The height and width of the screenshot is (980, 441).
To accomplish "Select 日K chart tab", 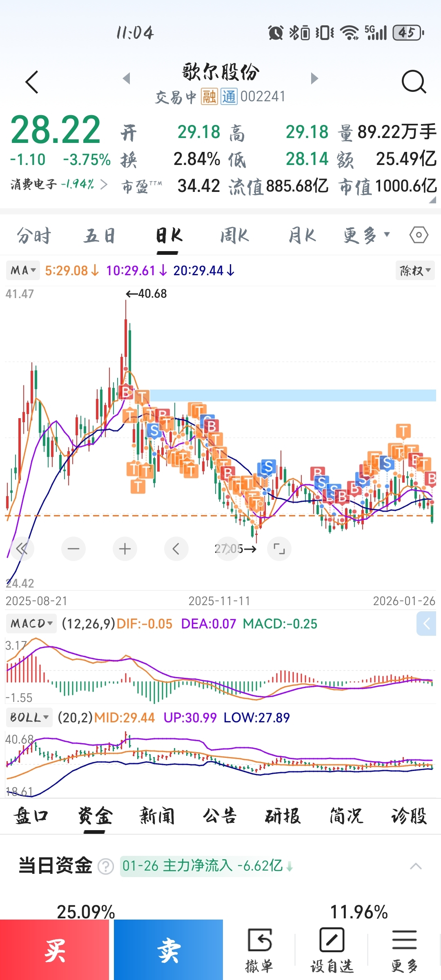I will [x=168, y=236].
